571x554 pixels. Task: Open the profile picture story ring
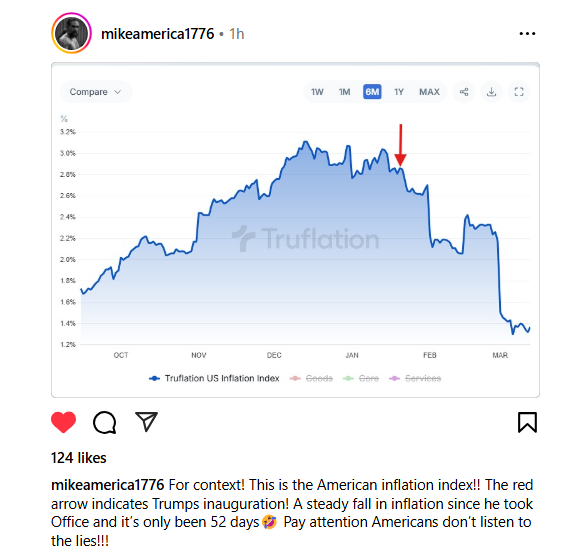tap(71, 33)
